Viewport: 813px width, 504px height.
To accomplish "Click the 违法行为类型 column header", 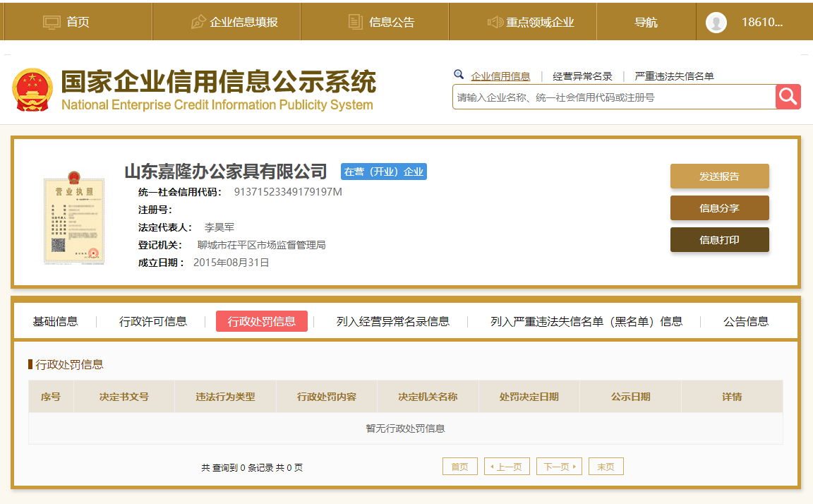I will tap(225, 397).
